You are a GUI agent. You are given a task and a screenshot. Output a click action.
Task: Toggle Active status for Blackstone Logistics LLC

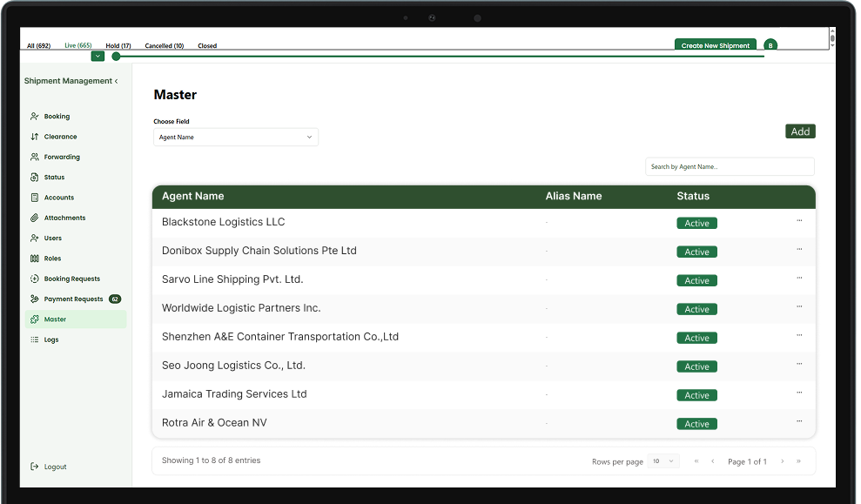click(696, 223)
